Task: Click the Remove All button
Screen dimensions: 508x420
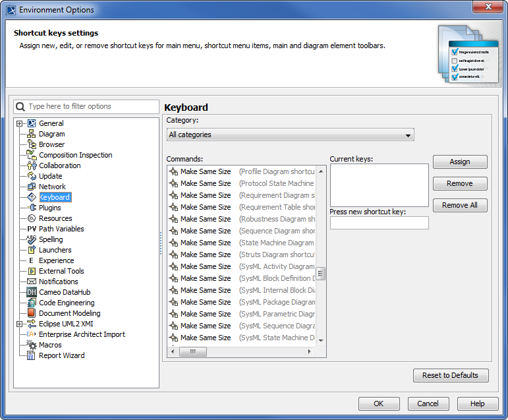Action: 460,205
